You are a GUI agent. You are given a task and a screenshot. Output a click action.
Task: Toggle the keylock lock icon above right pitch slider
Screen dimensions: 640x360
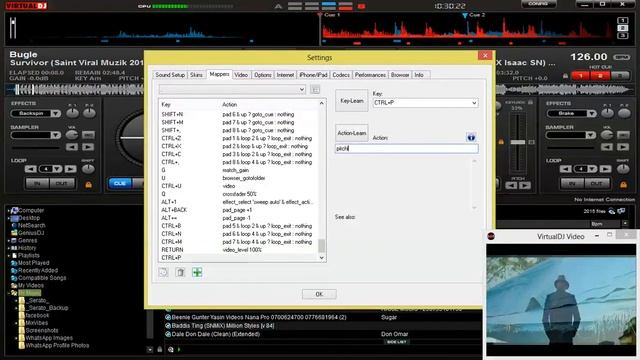tap(531, 102)
